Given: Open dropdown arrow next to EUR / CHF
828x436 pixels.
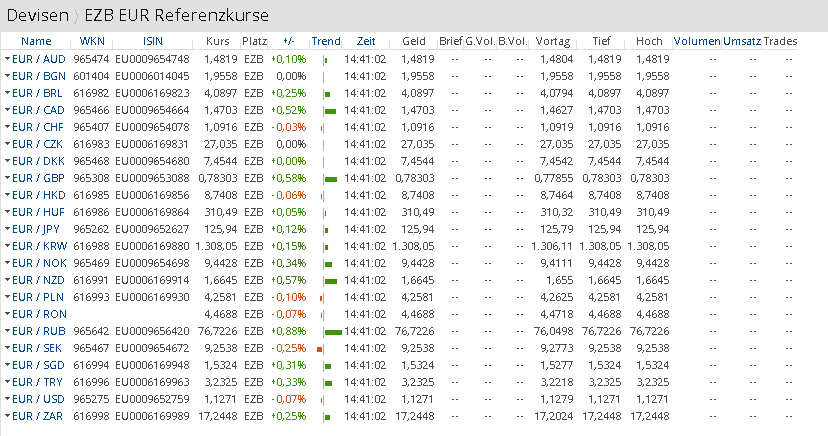Looking at the screenshot, I should [7, 128].
